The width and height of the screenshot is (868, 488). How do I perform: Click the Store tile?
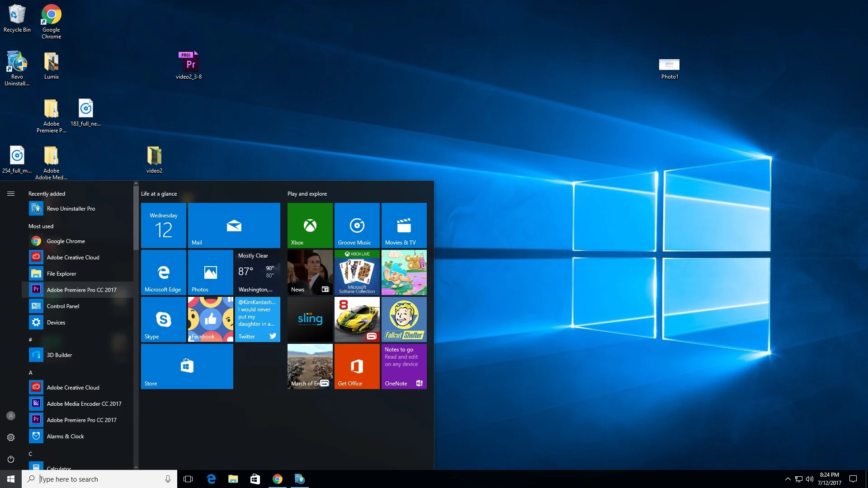click(187, 366)
